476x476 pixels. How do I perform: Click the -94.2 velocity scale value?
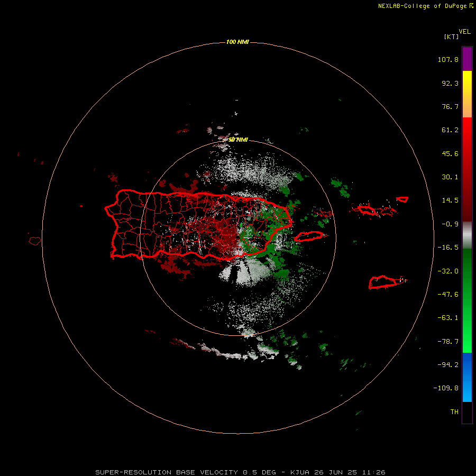pos(448,365)
